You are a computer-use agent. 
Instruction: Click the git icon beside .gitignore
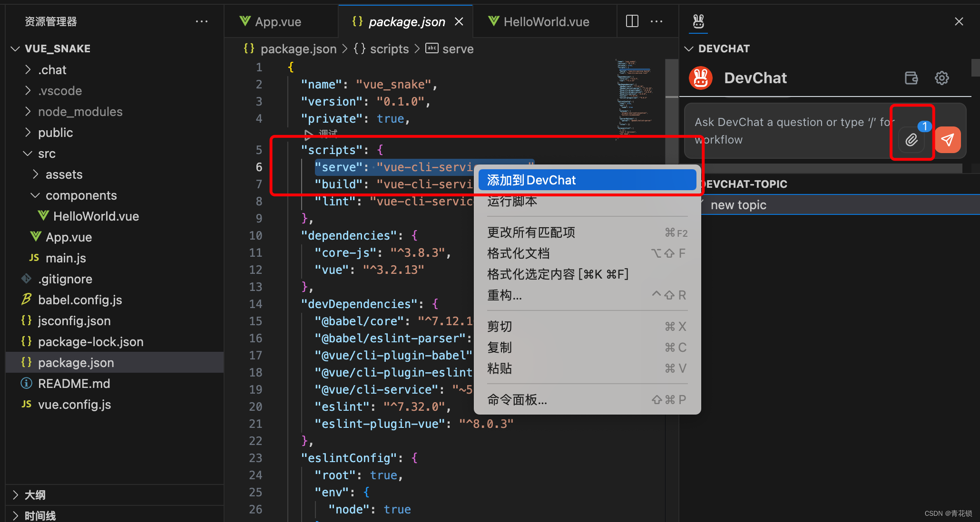click(x=26, y=279)
